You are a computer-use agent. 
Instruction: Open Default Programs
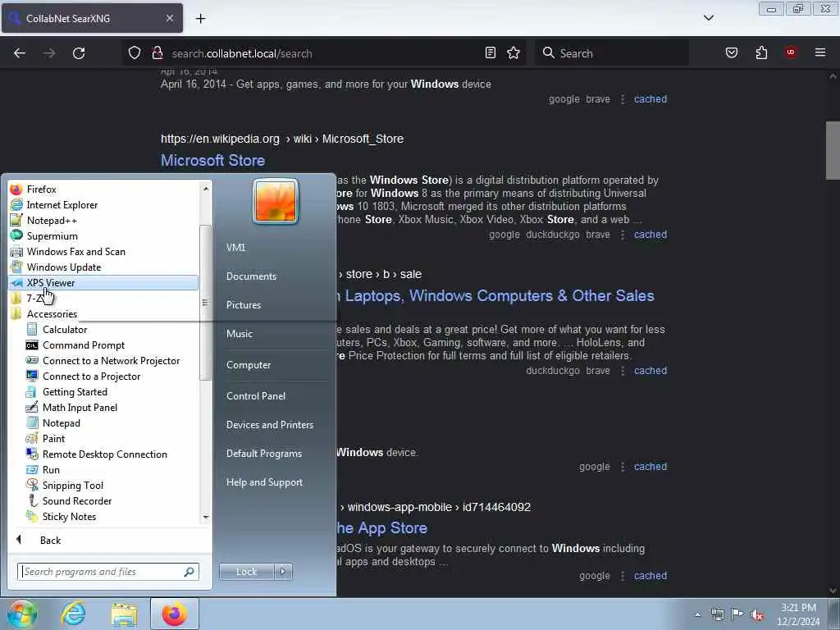263,453
